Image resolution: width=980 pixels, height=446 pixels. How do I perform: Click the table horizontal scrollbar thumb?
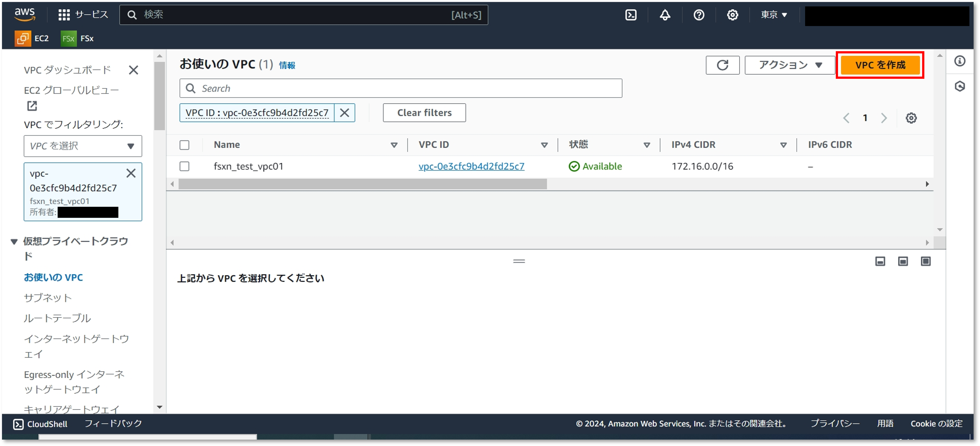[x=363, y=184]
